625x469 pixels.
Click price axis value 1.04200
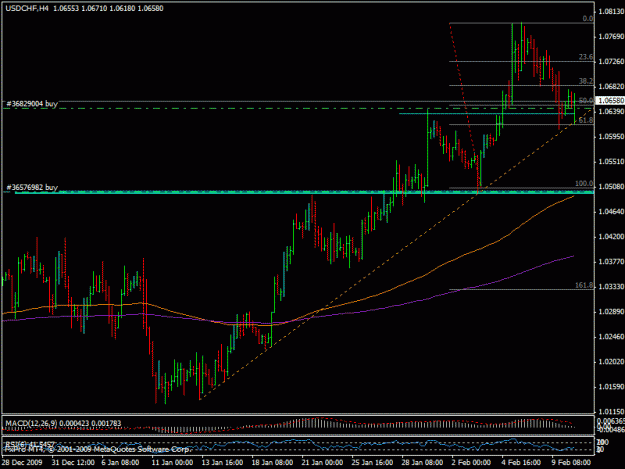pyautogui.click(x=611, y=237)
